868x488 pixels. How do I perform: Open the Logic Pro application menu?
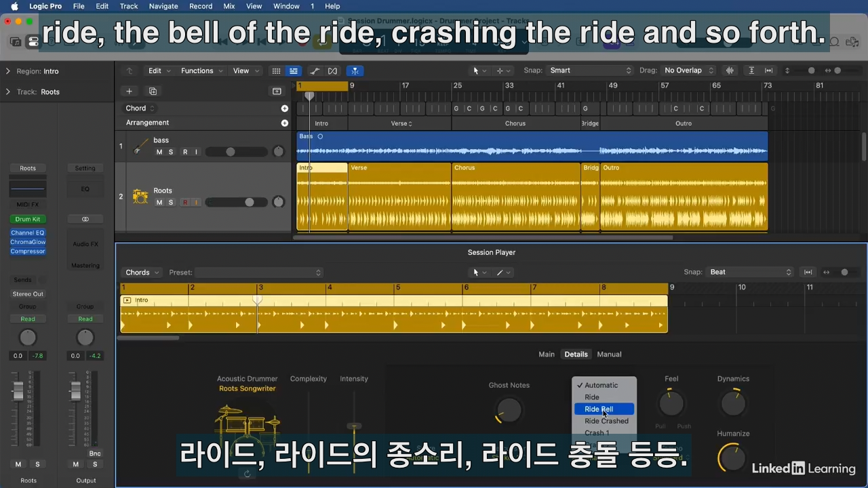coord(45,6)
